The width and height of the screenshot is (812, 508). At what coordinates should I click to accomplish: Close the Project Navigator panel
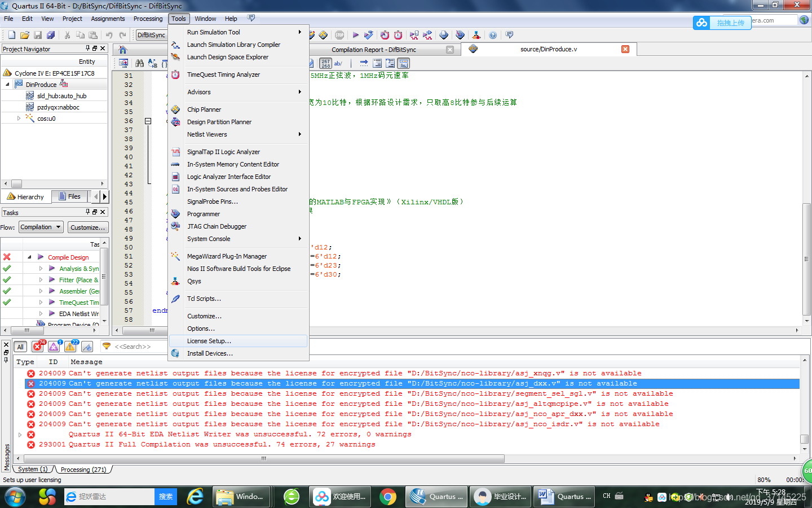(103, 49)
